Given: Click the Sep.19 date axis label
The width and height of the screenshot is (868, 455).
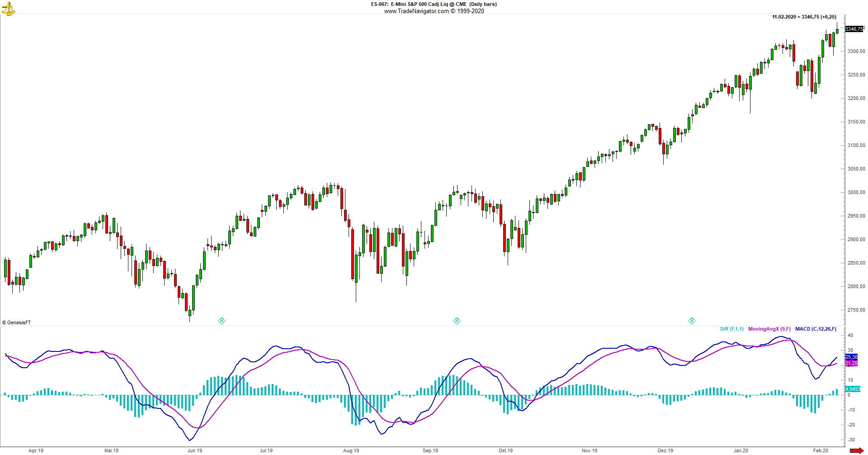Looking at the screenshot, I should tap(430, 450).
